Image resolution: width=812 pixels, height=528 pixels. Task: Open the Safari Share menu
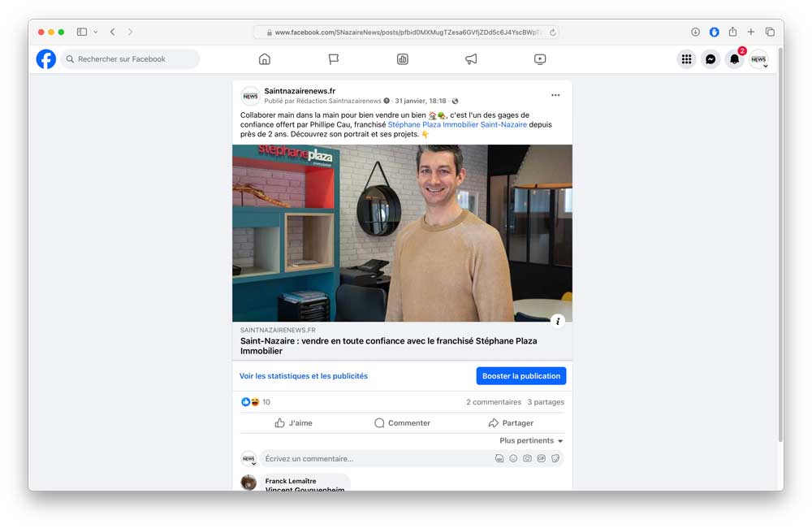tap(732, 32)
